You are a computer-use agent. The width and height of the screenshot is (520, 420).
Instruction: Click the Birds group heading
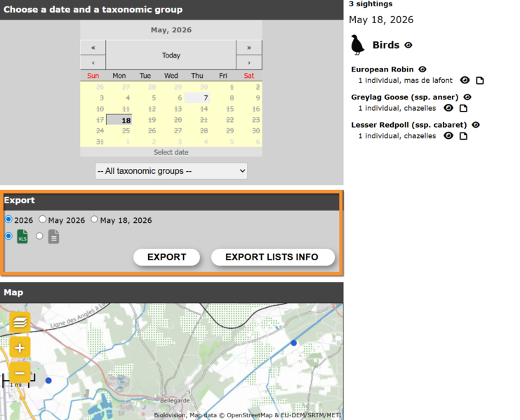click(x=386, y=45)
